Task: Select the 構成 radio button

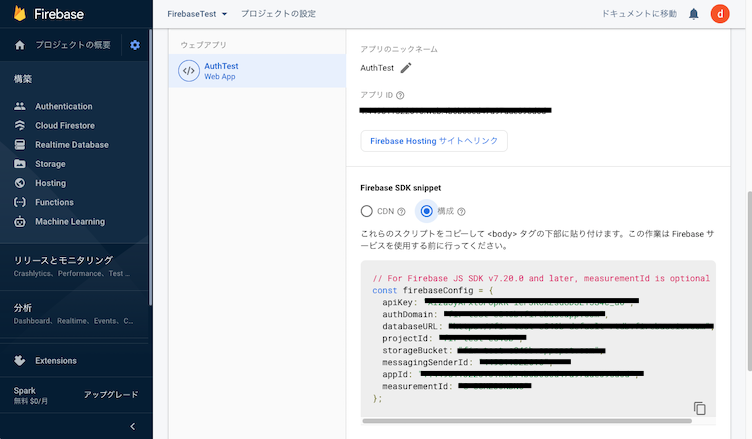Action: pos(426,211)
